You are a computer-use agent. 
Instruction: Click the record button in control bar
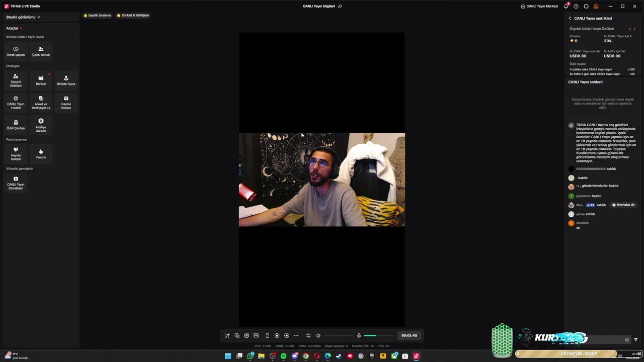(277, 335)
